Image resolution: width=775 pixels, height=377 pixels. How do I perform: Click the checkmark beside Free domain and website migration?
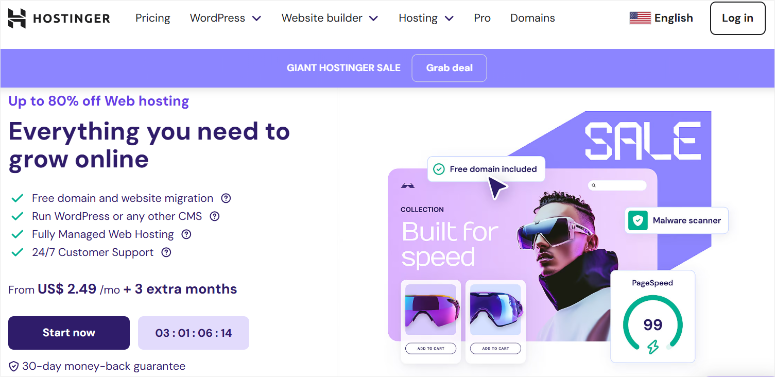point(17,198)
